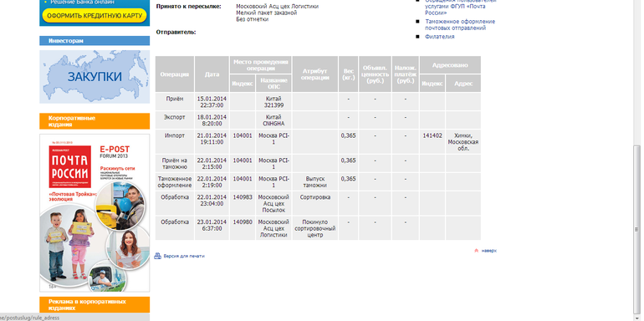Open the Филателия link
This screenshot has height=321, width=644.
439,37
